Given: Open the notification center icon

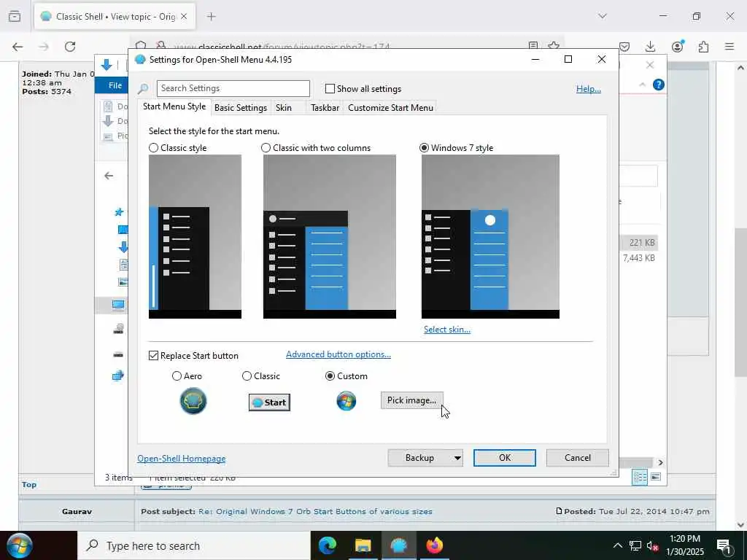Looking at the screenshot, I should [x=724, y=546].
